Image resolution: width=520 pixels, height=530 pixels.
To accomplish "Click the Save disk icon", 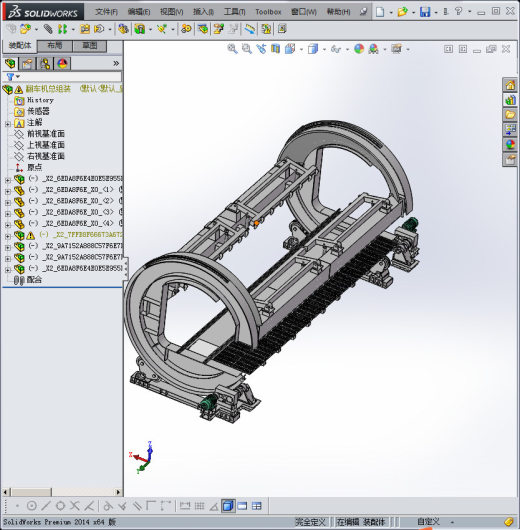I will pos(425,12).
